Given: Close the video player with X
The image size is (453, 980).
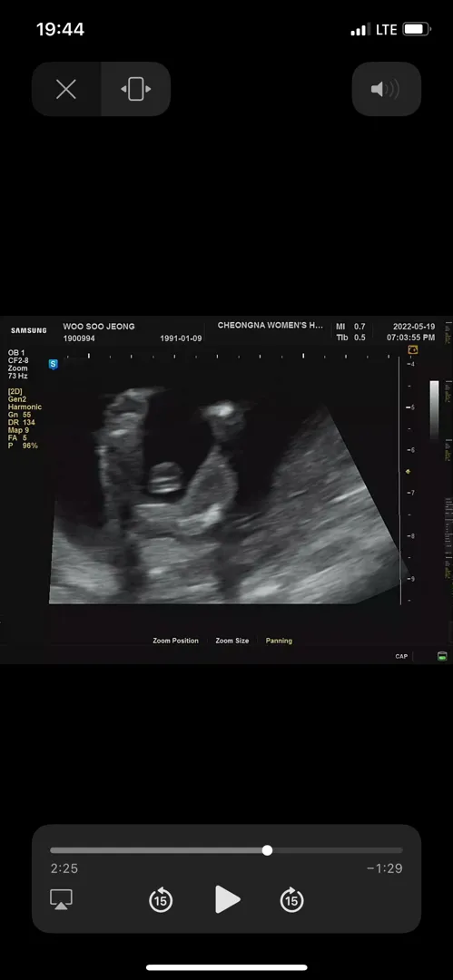Looking at the screenshot, I should point(66,89).
